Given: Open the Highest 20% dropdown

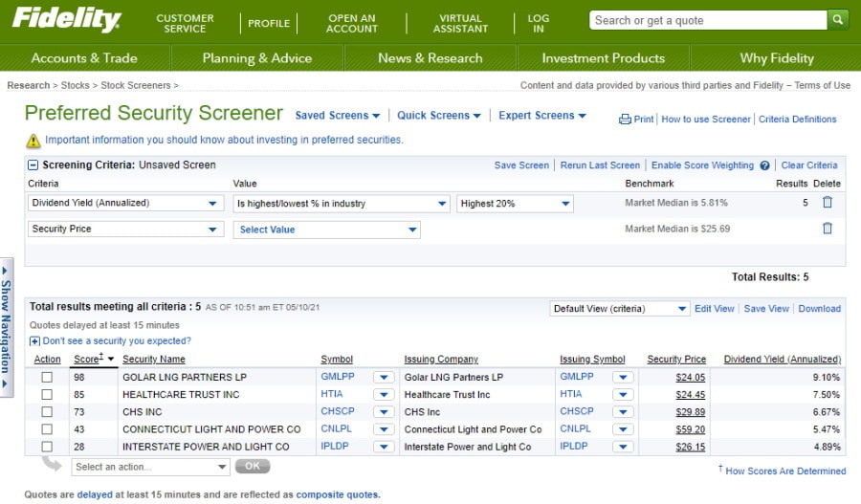Looking at the screenshot, I should coord(515,204).
